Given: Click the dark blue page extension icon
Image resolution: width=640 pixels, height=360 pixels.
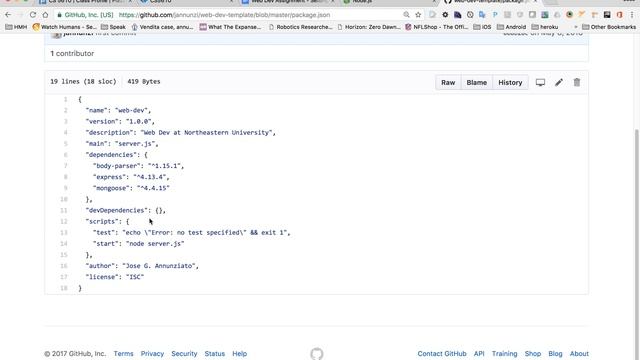Looking at the screenshot, I should click(458, 15).
